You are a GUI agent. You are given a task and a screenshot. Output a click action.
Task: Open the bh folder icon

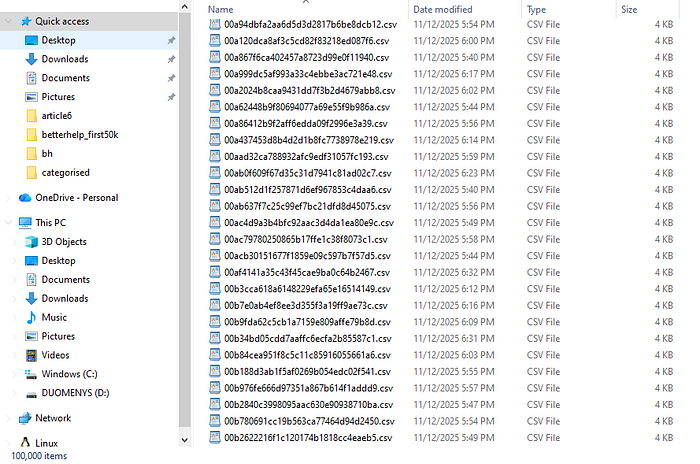click(32, 154)
